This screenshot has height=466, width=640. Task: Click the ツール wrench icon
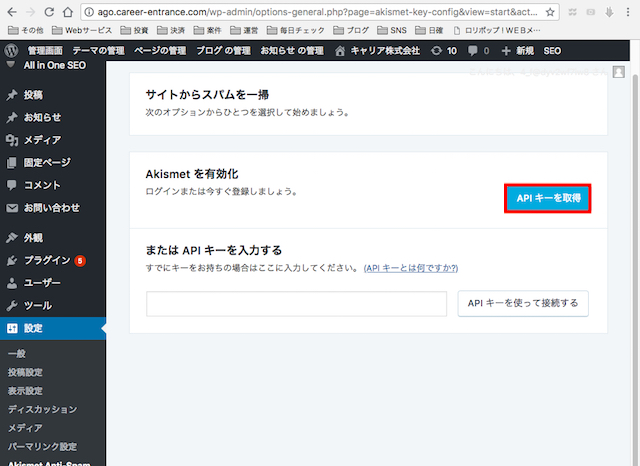12,305
